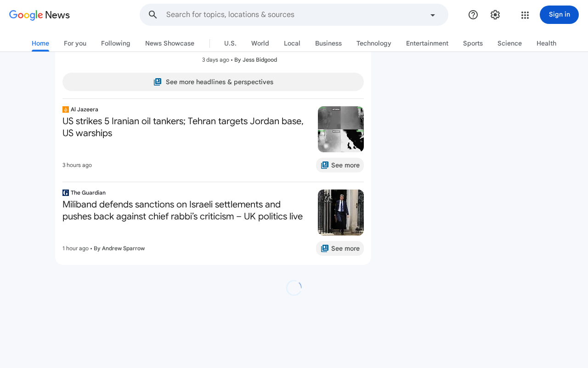This screenshot has width=588, height=368.
Task: Expand See more headlines & perspectives
Action: (x=213, y=82)
